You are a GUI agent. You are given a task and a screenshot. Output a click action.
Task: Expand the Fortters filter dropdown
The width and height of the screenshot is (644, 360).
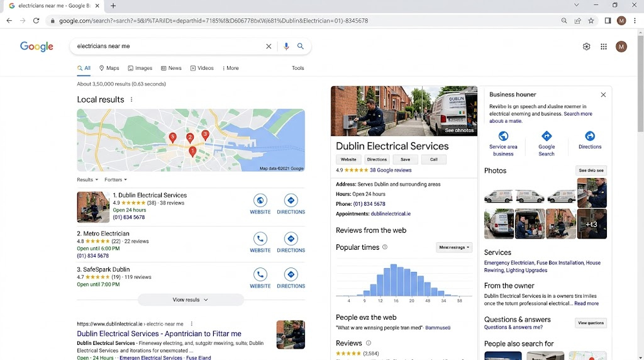(116, 179)
